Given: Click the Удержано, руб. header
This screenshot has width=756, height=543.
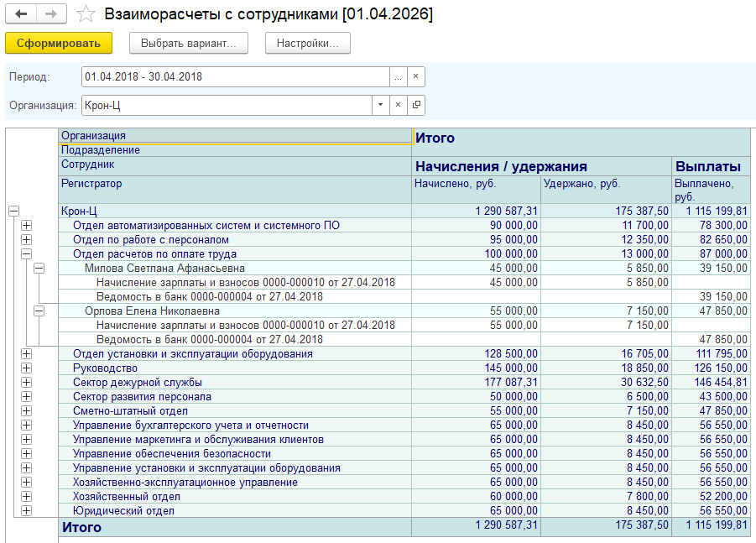Looking at the screenshot, I should (x=606, y=190).
